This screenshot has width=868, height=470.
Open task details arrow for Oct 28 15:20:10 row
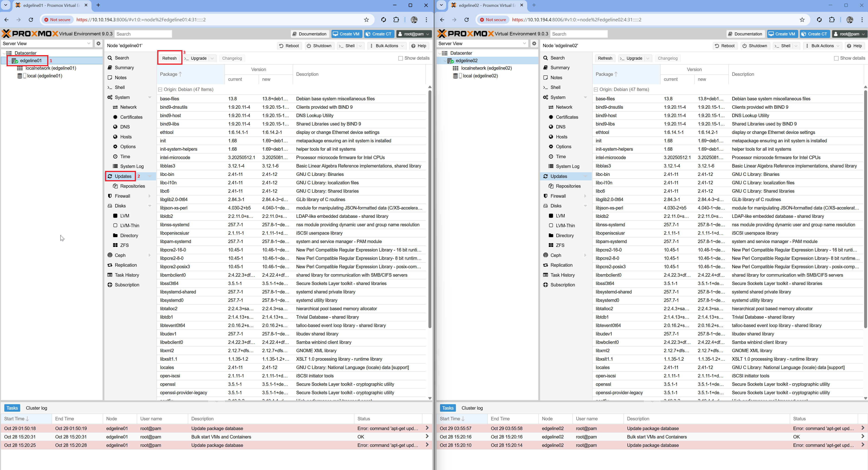pos(863,445)
